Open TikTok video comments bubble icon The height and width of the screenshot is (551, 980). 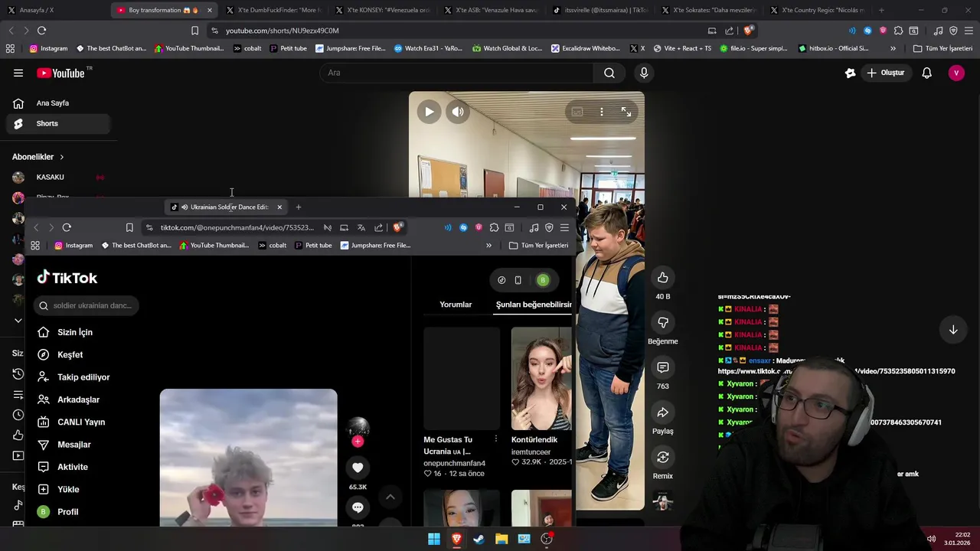click(358, 507)
